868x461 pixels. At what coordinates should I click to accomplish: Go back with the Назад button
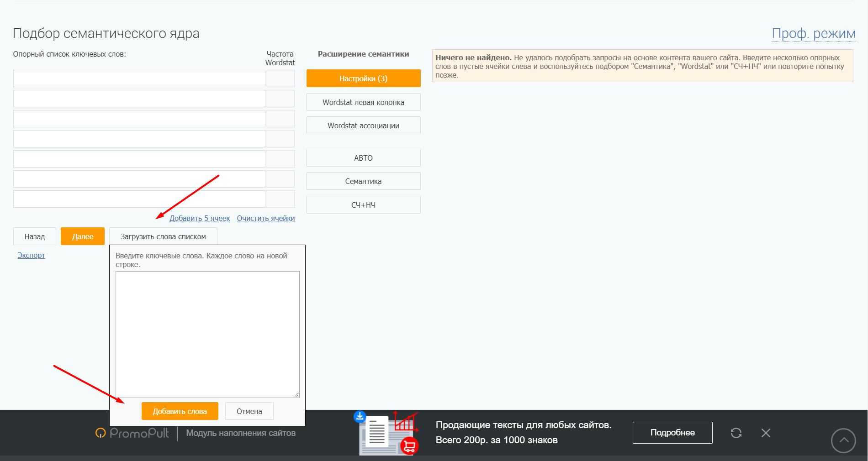pyautogui.click(x=35, y=236)
